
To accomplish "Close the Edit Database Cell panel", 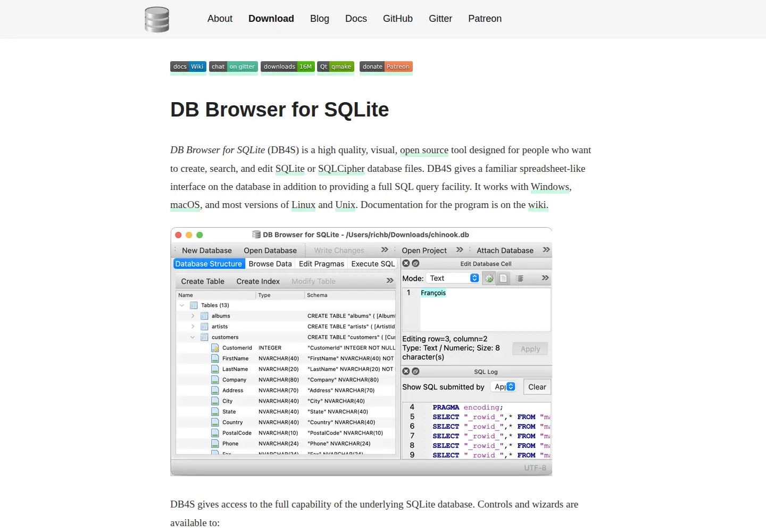I will (x=406, y=263).
